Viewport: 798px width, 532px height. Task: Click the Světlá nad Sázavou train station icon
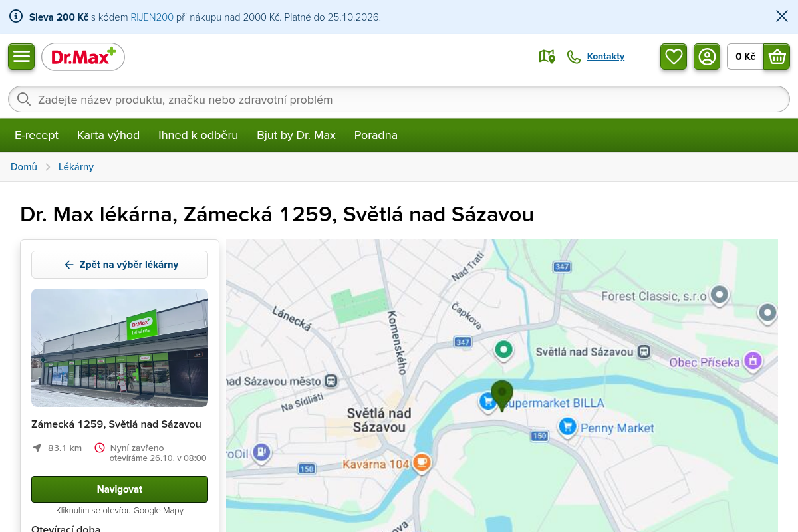pyautogui.click(x=644, y=352)
